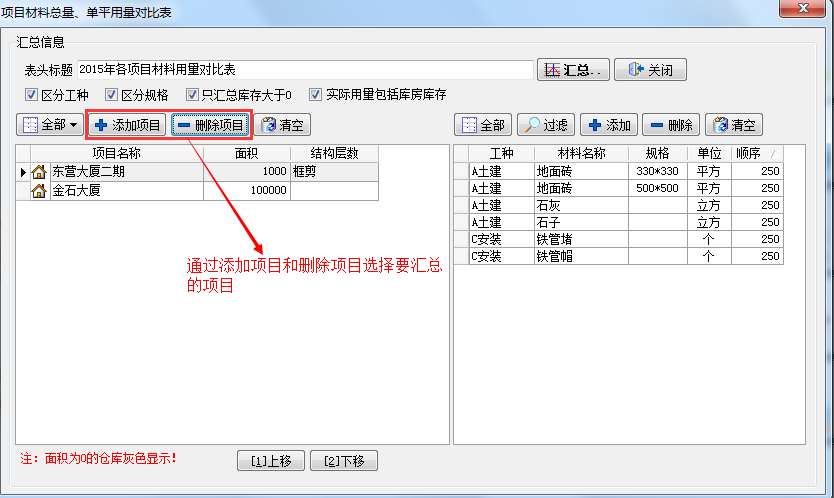Uncheck the 区分规格 checkbox
Screen dimensions: 834x498
click(x=110, y=95)
